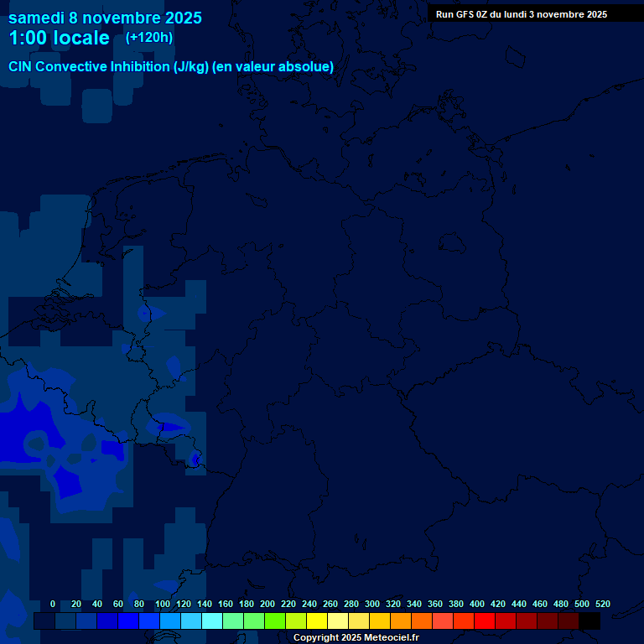Pick the bright yellow swatch between 240 and 260
This screenshot has height=644, width=644.
pyautogui.click(x=317, y=621)
